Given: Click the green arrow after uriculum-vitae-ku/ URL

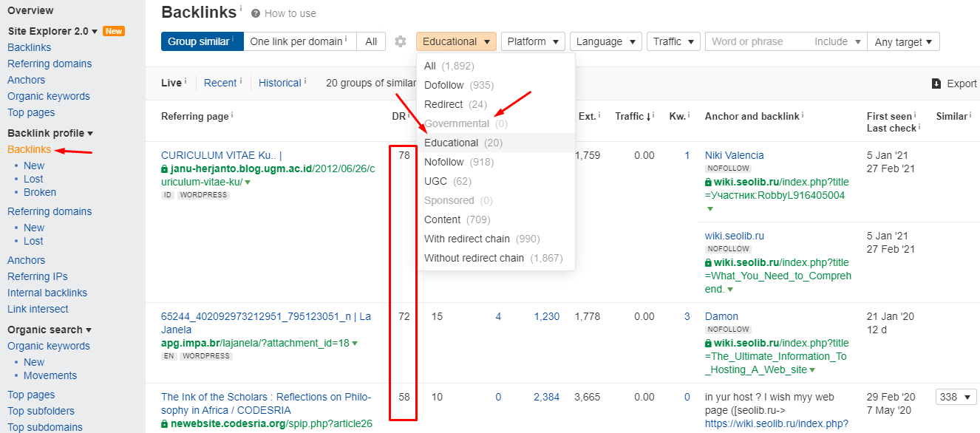Looking at the screenshot, I should [248, 183].
